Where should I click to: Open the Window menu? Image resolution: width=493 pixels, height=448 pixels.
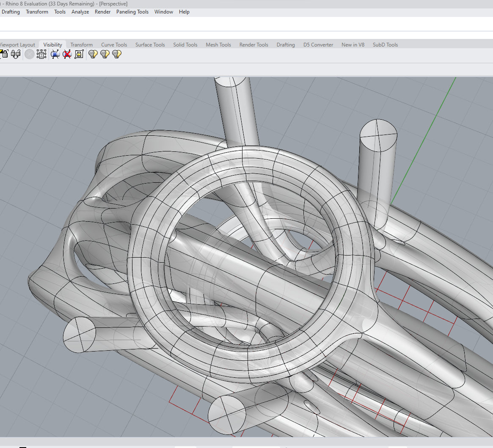click(164, 12)
